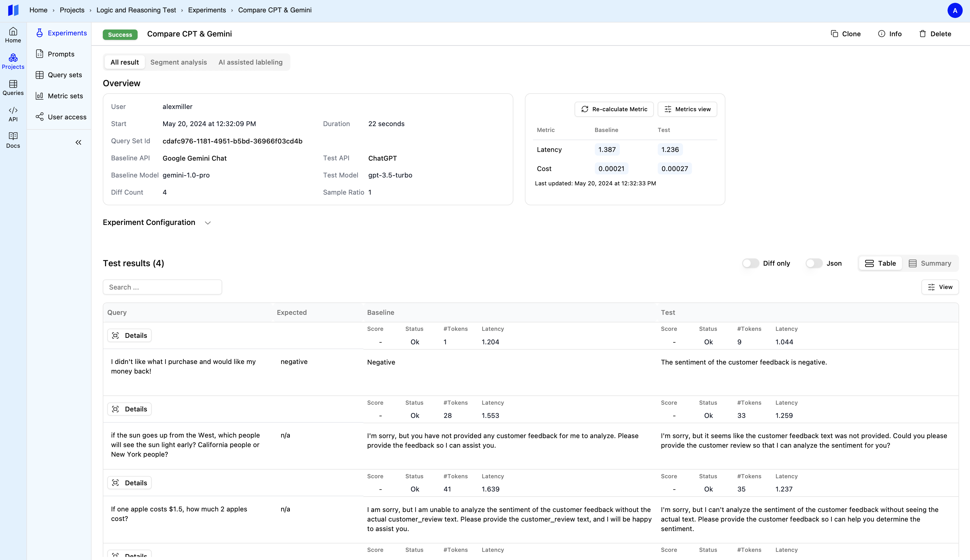Open the Metrics view options
The image size is (970, 560).
click(x=687, y=109)
